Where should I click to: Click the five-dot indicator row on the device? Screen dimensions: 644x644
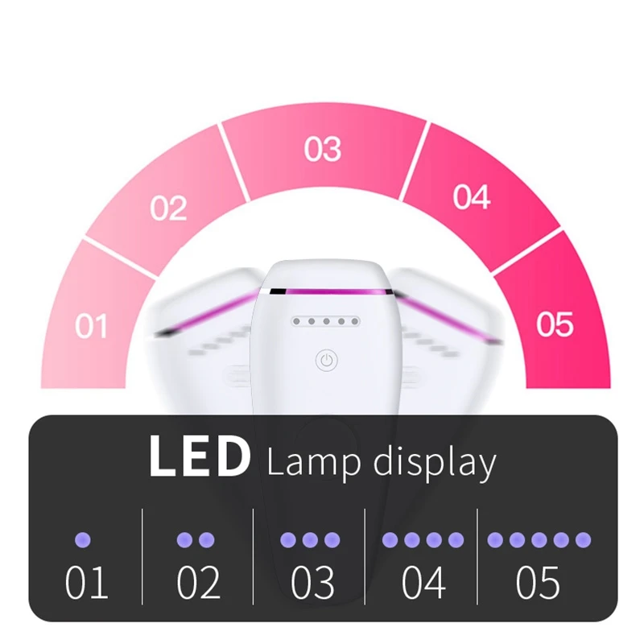pos(326,321)
